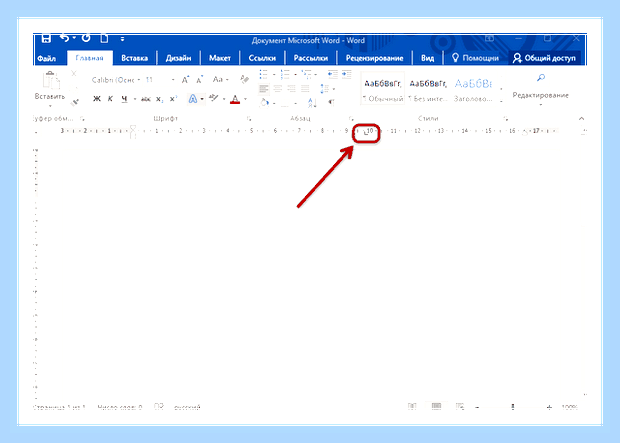
Task: Toggle italic formatting (К)
Action: coord(110,99)
